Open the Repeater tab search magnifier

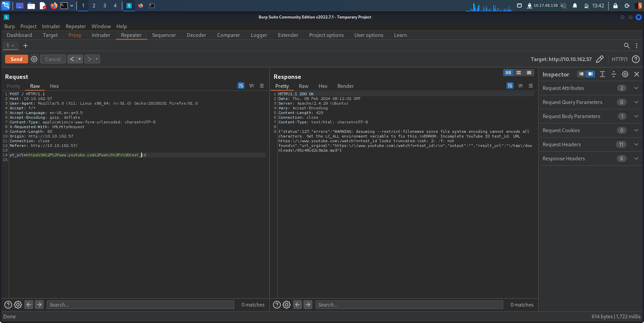click(x=627, y=46)
